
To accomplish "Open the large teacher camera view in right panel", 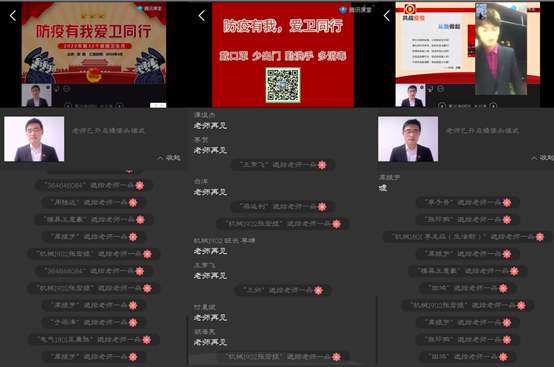I will click(408, 139).
